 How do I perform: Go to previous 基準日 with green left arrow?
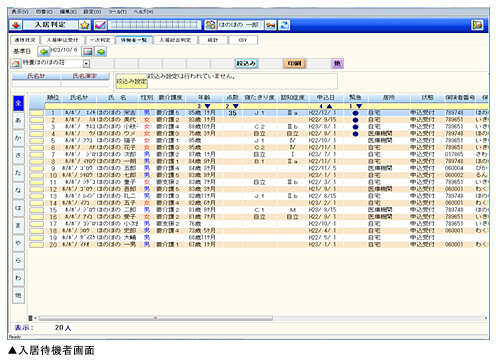(43, 52)
